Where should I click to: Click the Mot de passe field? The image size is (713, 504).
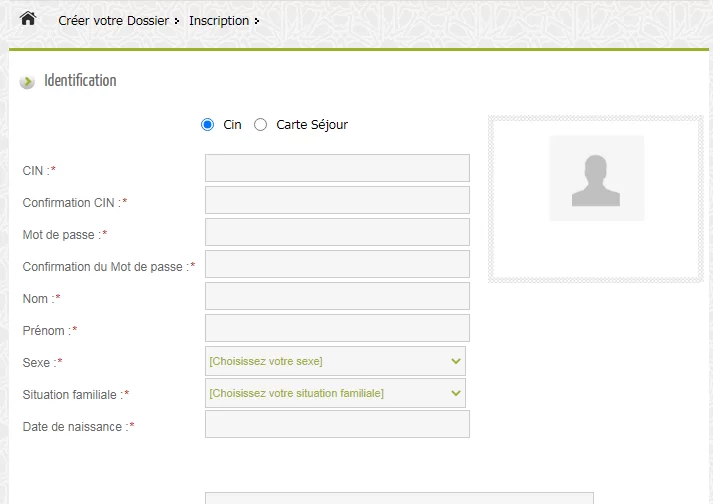coord(337,232)
